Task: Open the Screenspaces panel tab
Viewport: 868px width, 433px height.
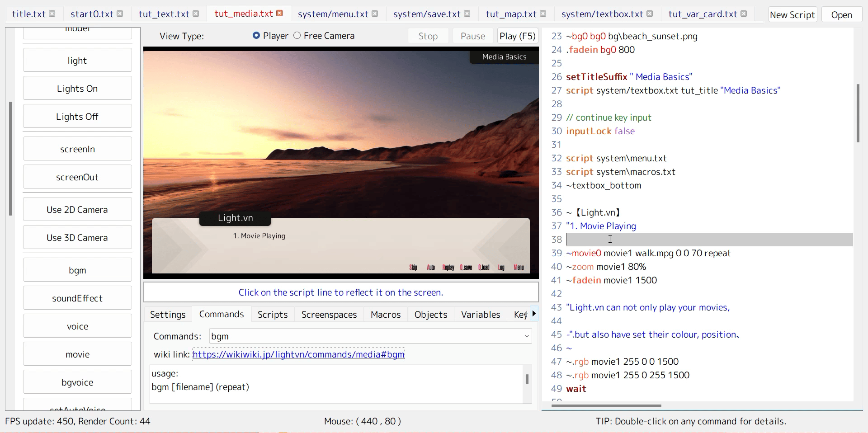Action: point(329,315)
